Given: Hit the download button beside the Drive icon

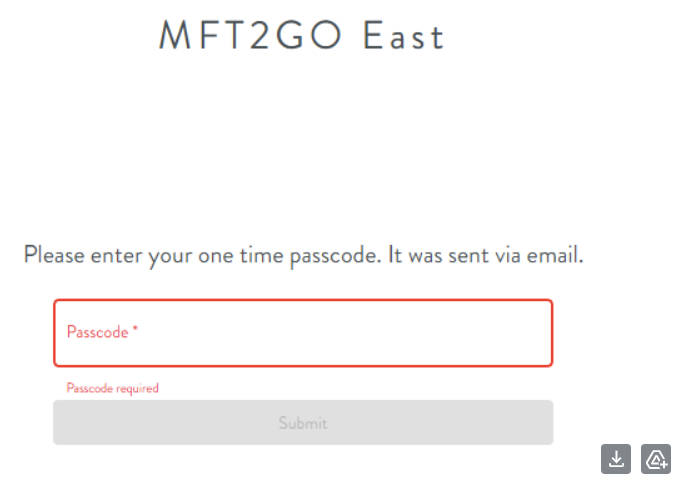Looking at the screenshot, I should 617,459.
